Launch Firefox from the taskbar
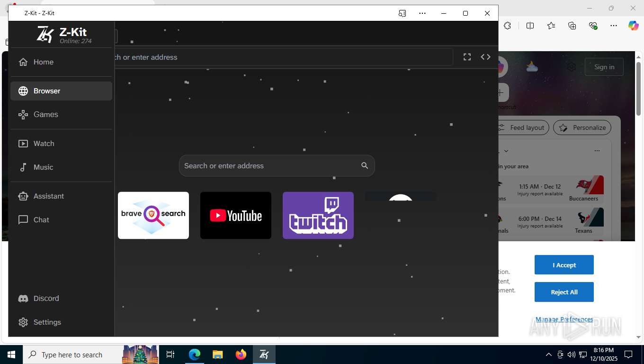Viewport: 644px width, 364px height. pyautogui.click(x=241, y=355)
